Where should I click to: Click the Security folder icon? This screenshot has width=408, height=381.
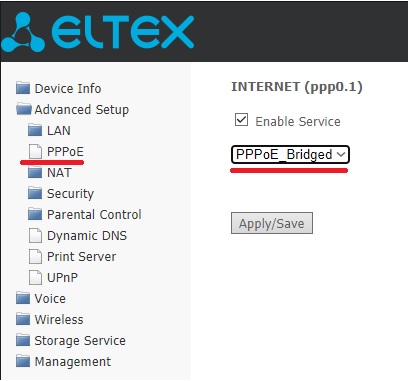(x=35, y=193)
